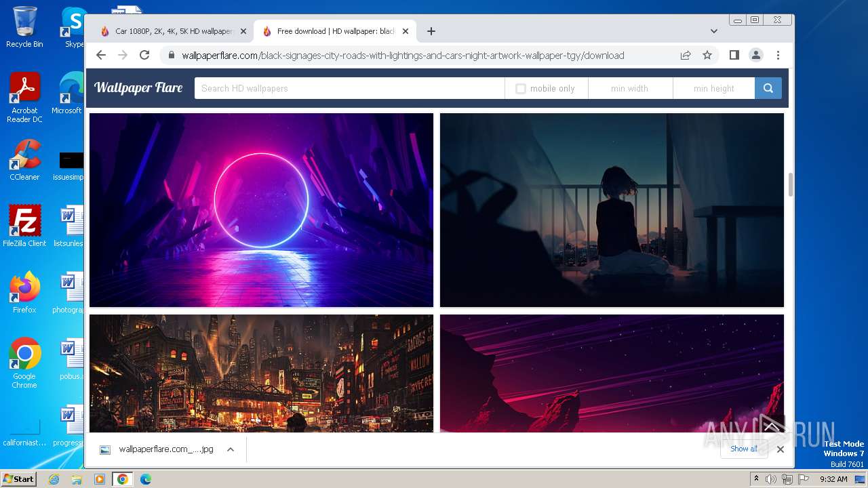This screenshot has width=868, height=488.
Task: Launch the CCleaner desktop shortcut
Action: click(24, 160)
